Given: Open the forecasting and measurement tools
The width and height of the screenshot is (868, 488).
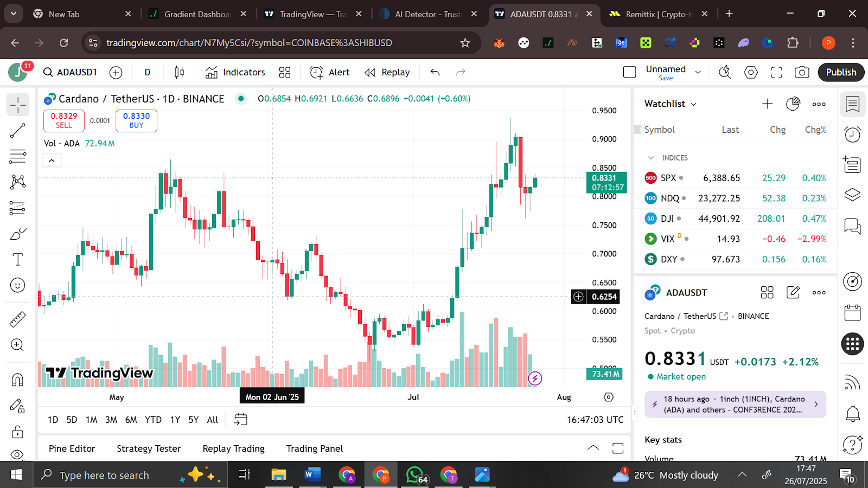Looking at the screenshot, I should pos(17,208).
